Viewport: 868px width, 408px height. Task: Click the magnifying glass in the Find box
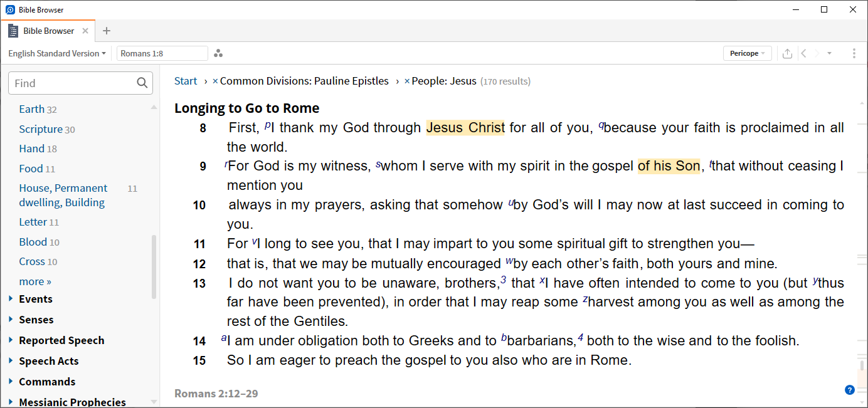coord(144,82)
